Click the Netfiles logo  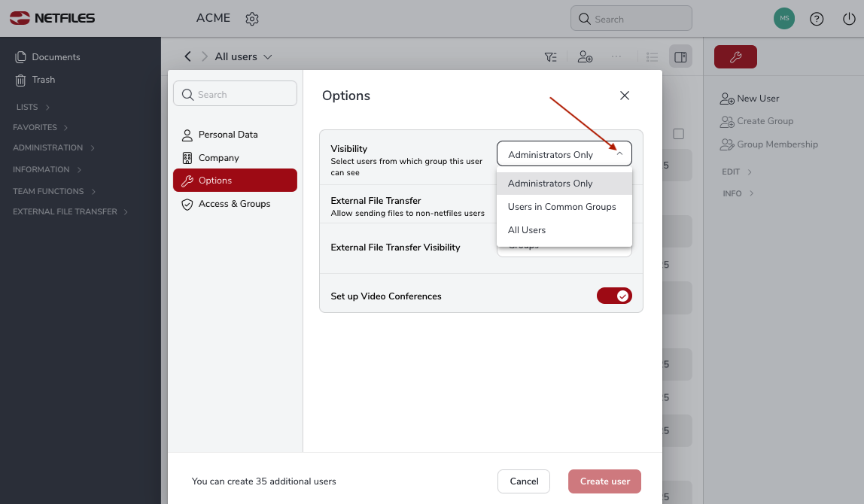point(53,18)
